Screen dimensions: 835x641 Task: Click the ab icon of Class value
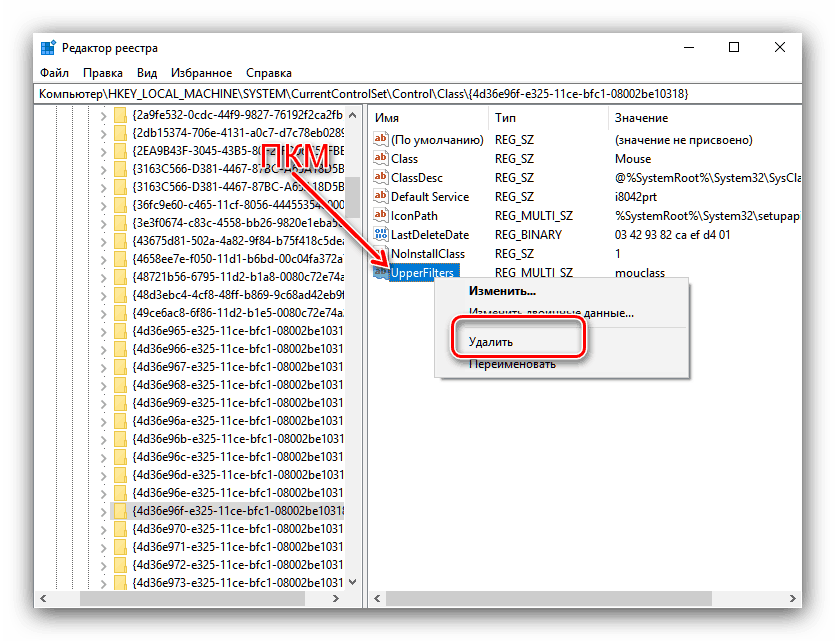tap(380, 159)
